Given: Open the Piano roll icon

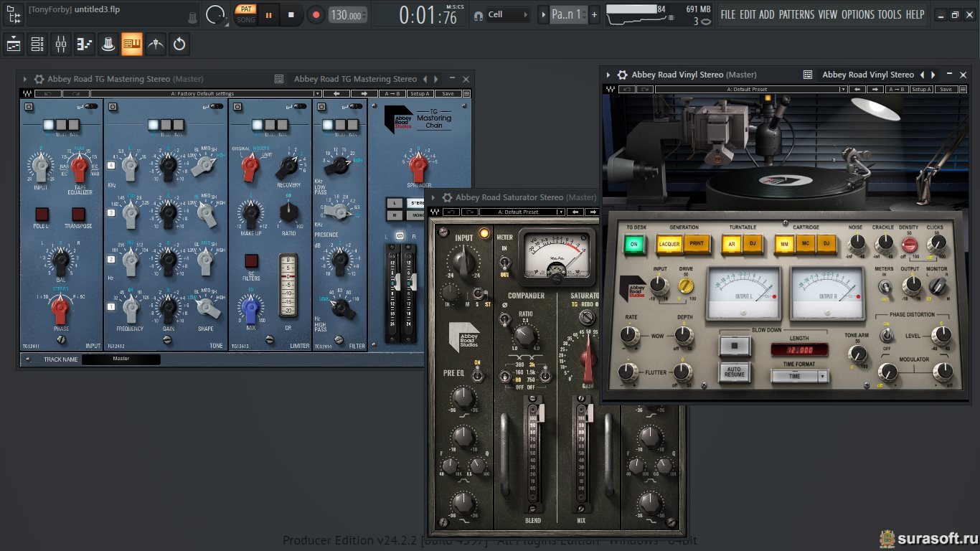Looking at the screenshot, I should (85, 44).
